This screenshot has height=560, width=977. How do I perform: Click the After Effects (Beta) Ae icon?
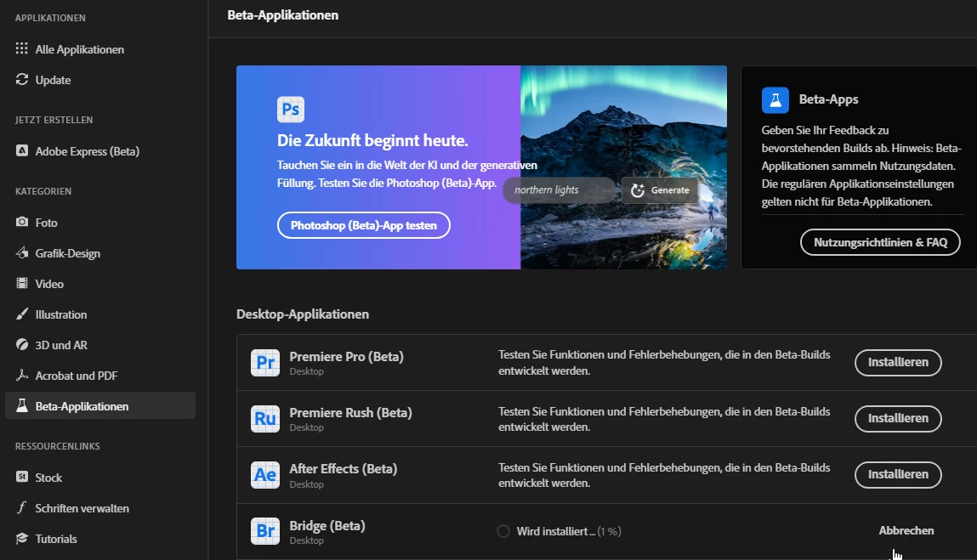[x=265, y=475]
